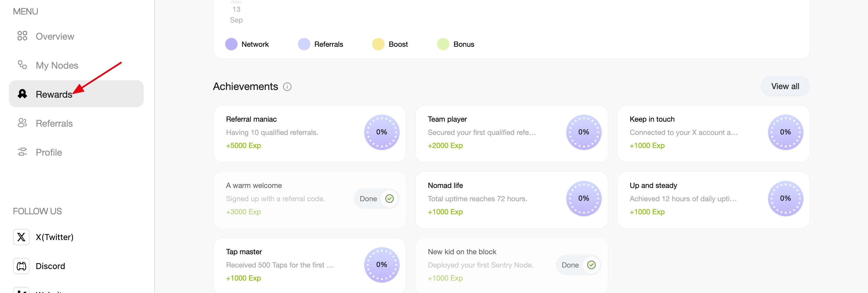
Task: Click the Achievements info icon
Action: click(x=287, y=87)
